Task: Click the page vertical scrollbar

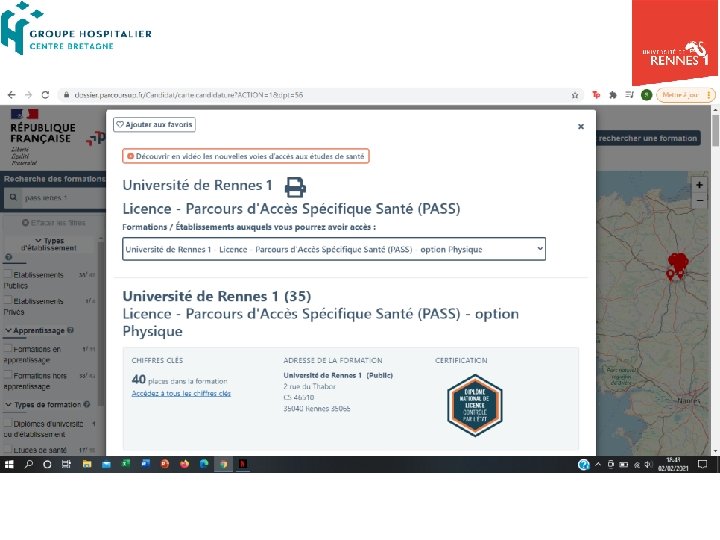Action: (715, 131)
